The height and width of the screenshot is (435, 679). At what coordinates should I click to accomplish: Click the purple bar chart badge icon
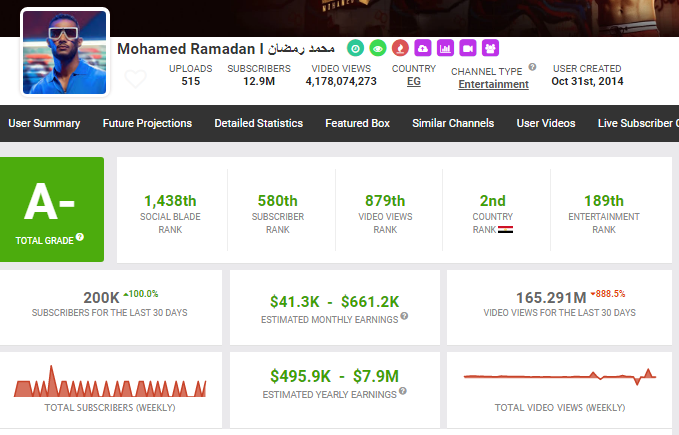[445, 48]
